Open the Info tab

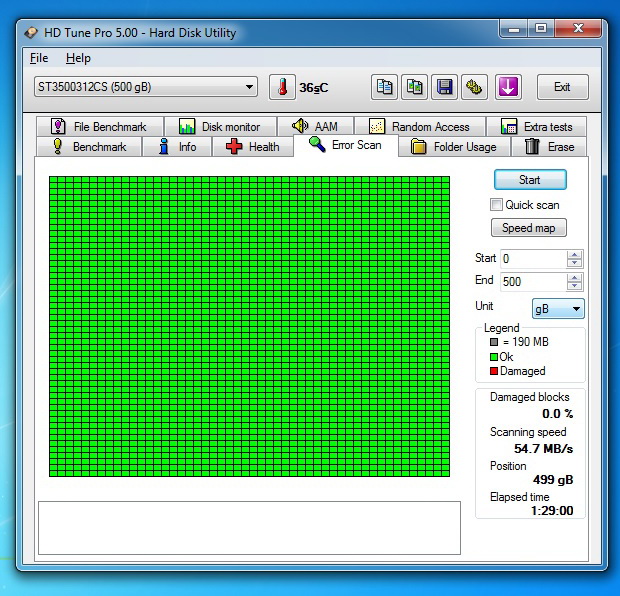[177, 147]
